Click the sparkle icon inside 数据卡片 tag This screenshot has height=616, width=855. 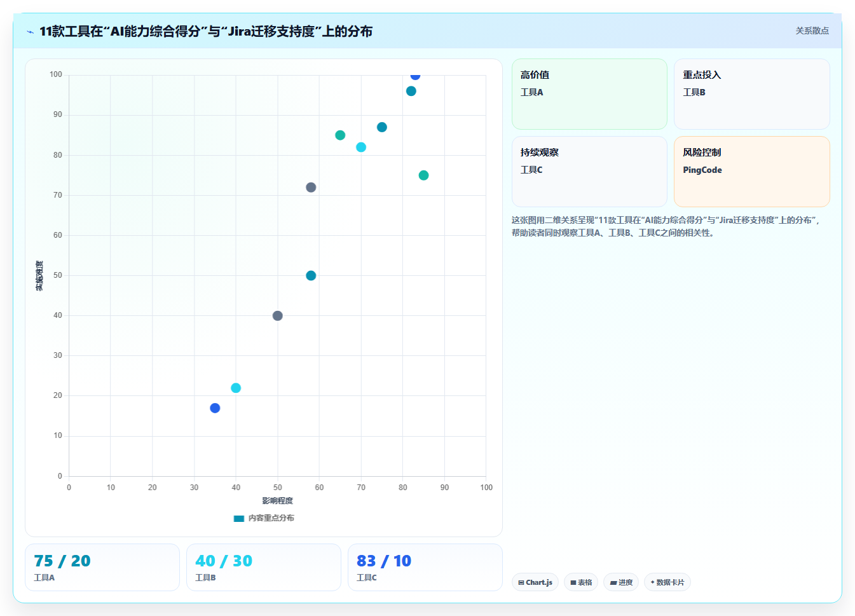[652, 582]
